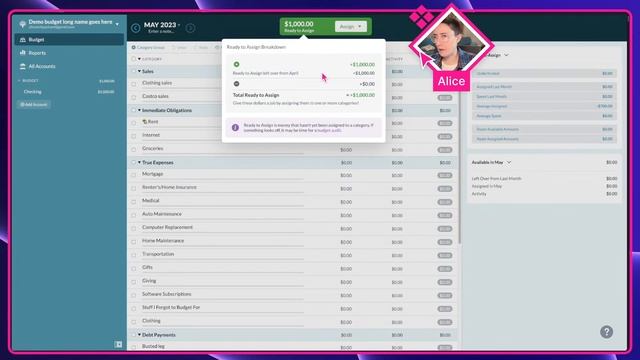Click the Reports bar chart icon

coord(23,53)
